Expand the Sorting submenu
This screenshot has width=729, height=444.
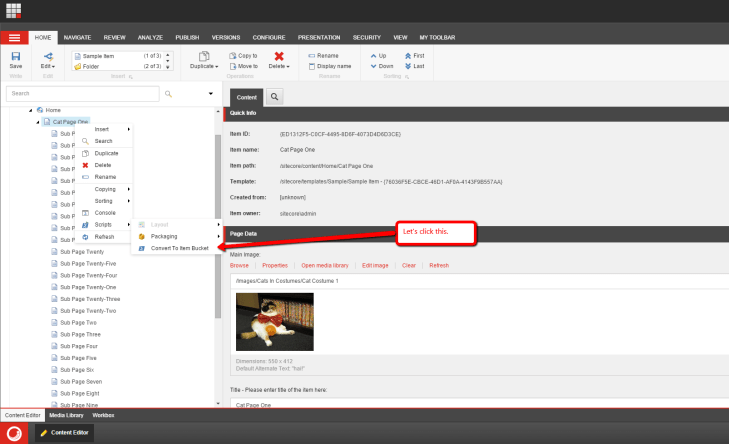click(x=129, y=201)
